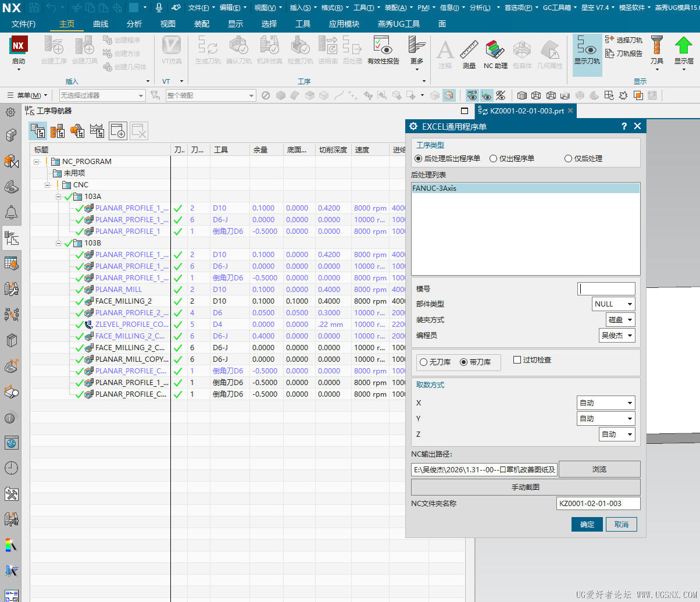700x602 pixels.
Task: Open 刀轨报告 (toolpath report)
Action: [624, 54]
